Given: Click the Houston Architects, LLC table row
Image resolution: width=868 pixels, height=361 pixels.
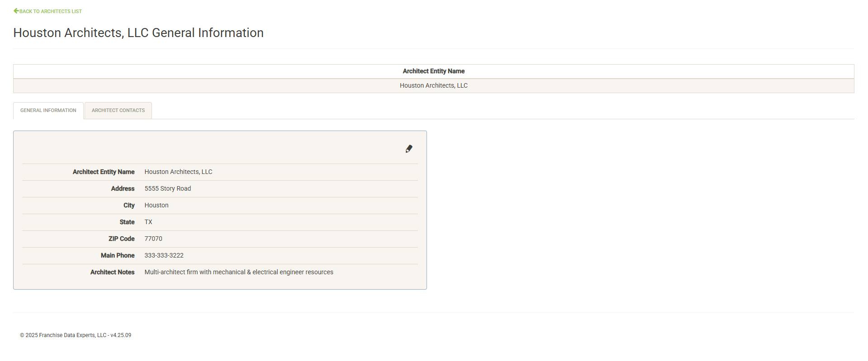Looking at the screenshot, I should (x=433, y=86).
